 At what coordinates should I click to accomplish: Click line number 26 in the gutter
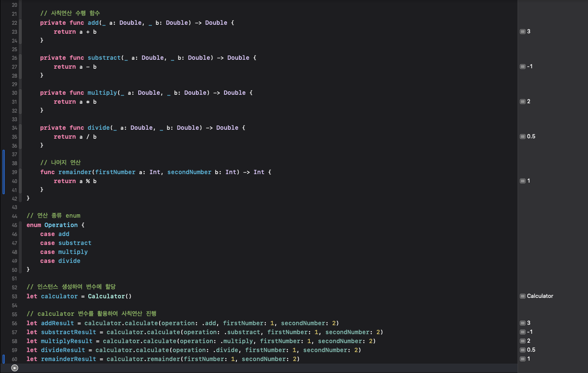(15, 58)
